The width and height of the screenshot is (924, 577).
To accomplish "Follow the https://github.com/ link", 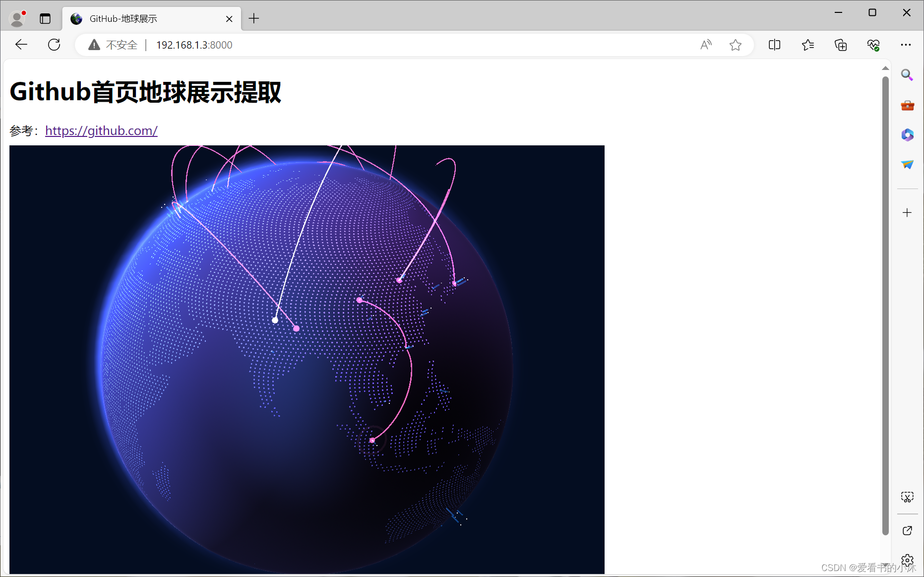I will pyautogui.click(x=101, y=130).
